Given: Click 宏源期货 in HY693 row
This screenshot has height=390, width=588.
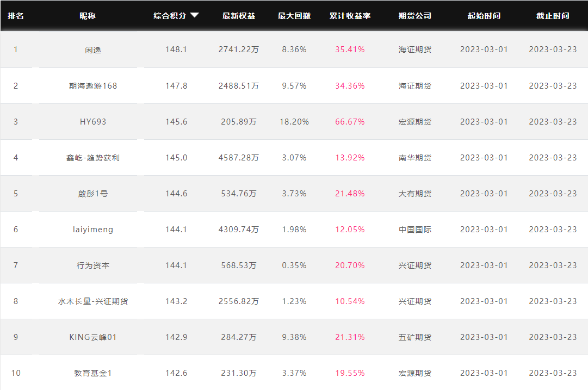Looking at the screenshot, I should tap(414, 122).
